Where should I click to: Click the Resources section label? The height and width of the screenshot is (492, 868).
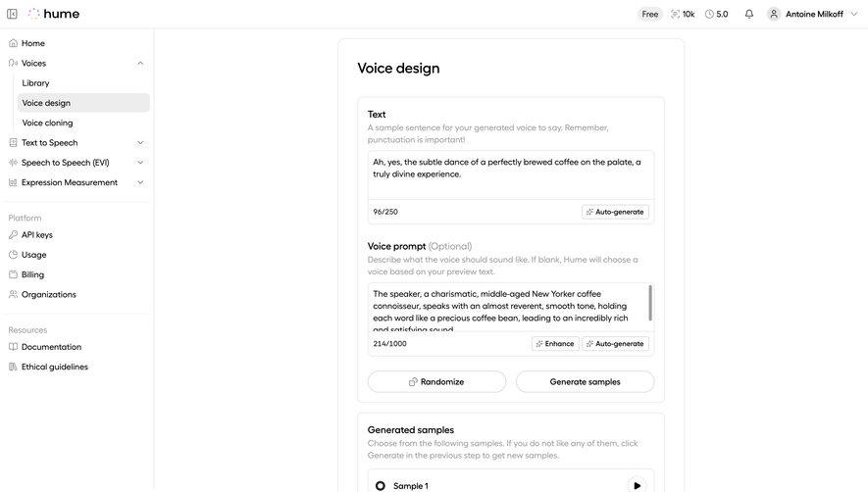click(x=27, y=330)
